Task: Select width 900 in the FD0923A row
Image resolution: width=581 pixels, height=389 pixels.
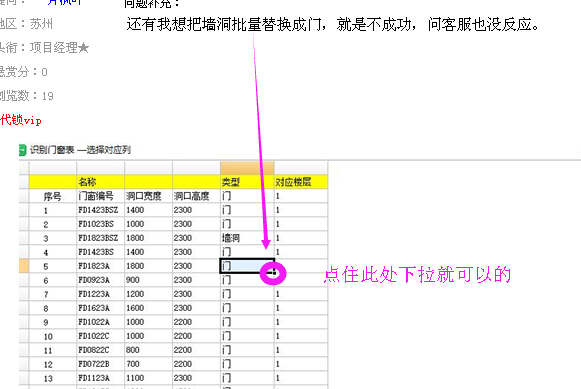Action: pos(148,280)
